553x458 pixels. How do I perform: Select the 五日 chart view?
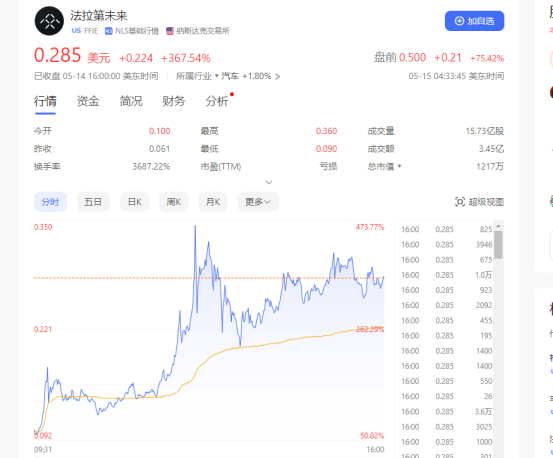point(93,202)
